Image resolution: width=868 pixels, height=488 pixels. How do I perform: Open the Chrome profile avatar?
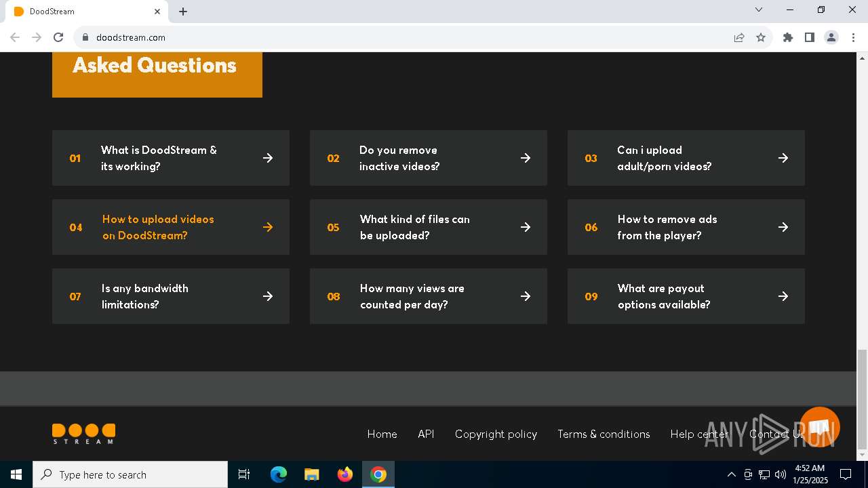(x=831, y=37)
